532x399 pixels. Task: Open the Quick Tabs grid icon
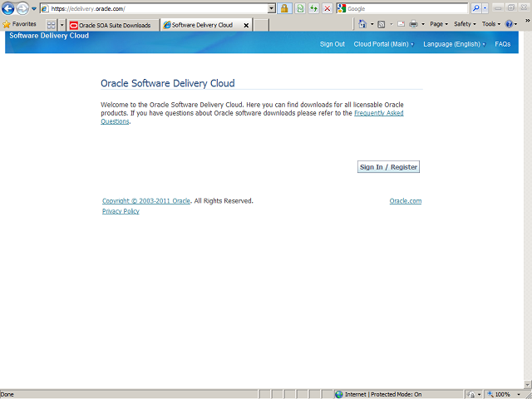(x=52, y=25)
